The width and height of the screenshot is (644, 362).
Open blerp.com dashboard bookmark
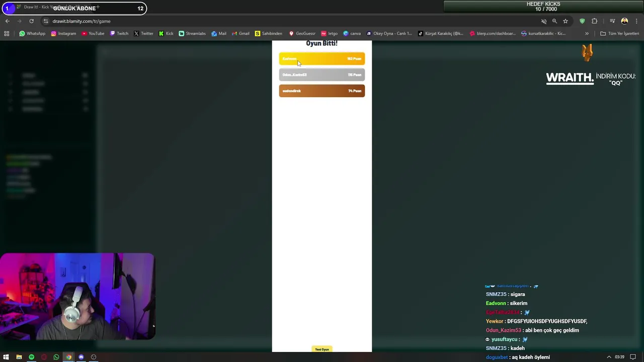point(493,34)
